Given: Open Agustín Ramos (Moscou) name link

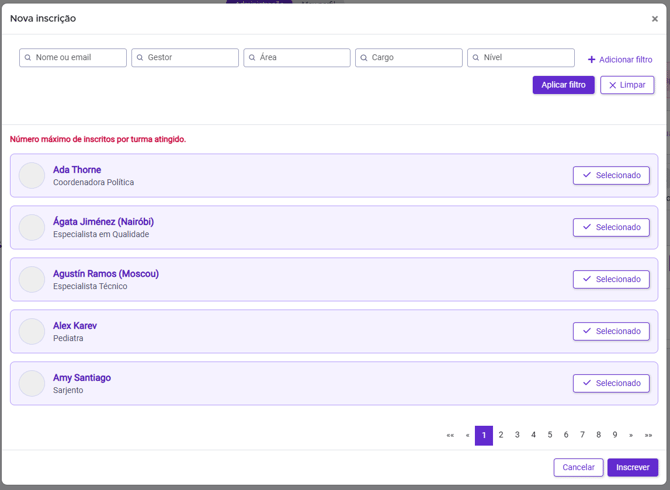Looking at the screenshot, I should 106,274.
